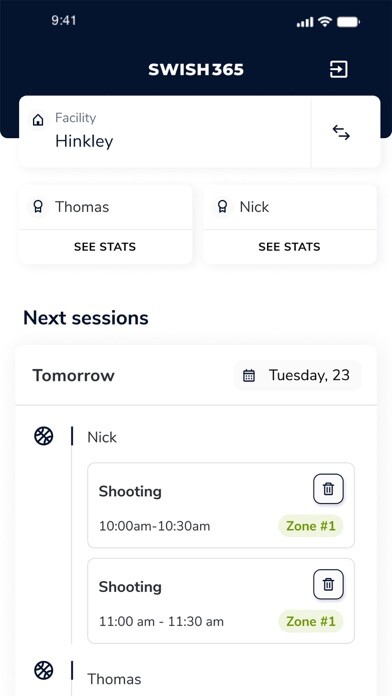
Task: Tap the SWISH365 logo
Action: [x=196, y=70]
